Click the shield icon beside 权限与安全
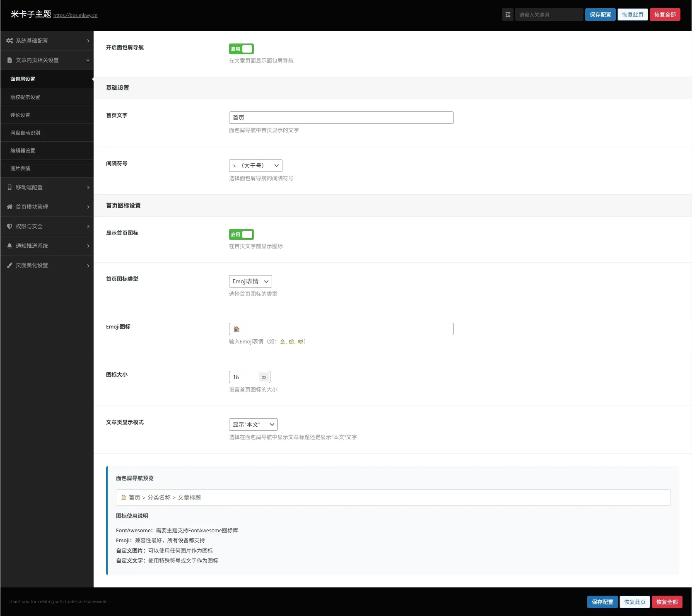Viewport: 692px width, 616px height. click(10, 226)
